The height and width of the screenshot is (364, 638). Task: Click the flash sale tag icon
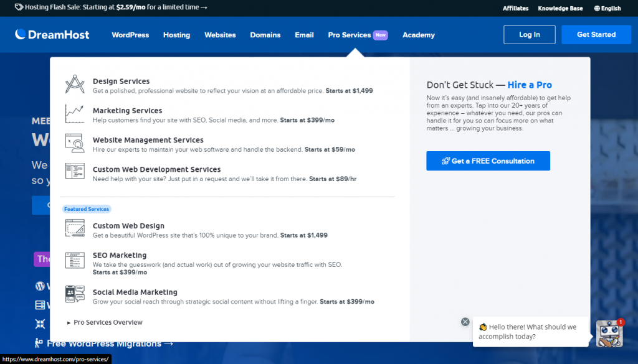[x=19, y=7]
